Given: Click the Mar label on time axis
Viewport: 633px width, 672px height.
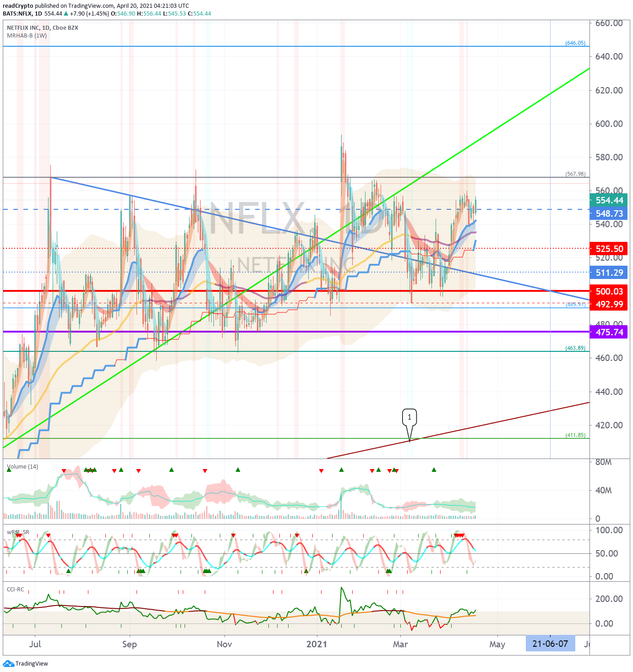Looking at the screenshot, I should click(400, 644).
